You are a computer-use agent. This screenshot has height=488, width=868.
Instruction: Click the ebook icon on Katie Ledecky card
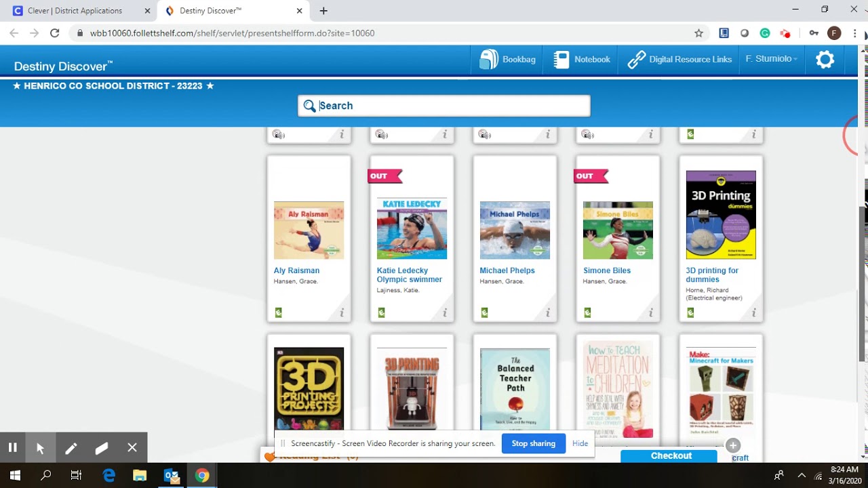(381, 312)
